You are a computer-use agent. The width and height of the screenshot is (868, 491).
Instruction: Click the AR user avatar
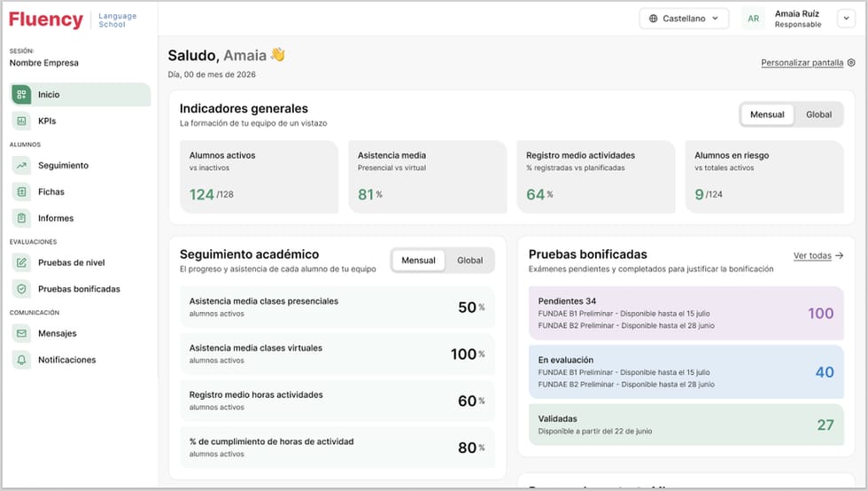click(x=754, y=19)
